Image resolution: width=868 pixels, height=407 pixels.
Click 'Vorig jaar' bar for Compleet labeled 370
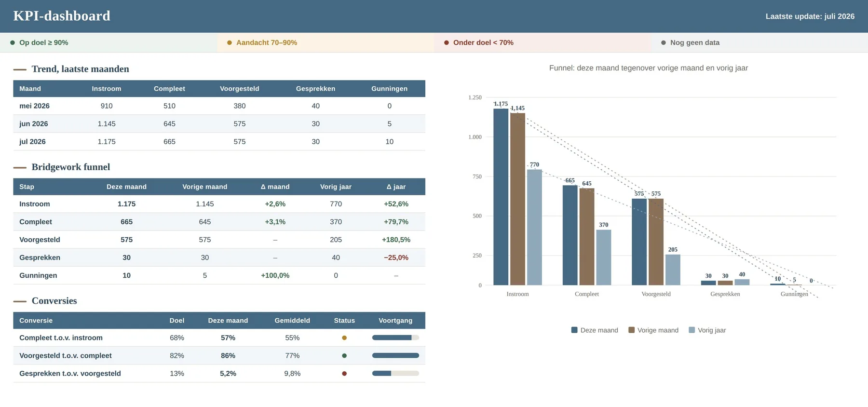603,258
